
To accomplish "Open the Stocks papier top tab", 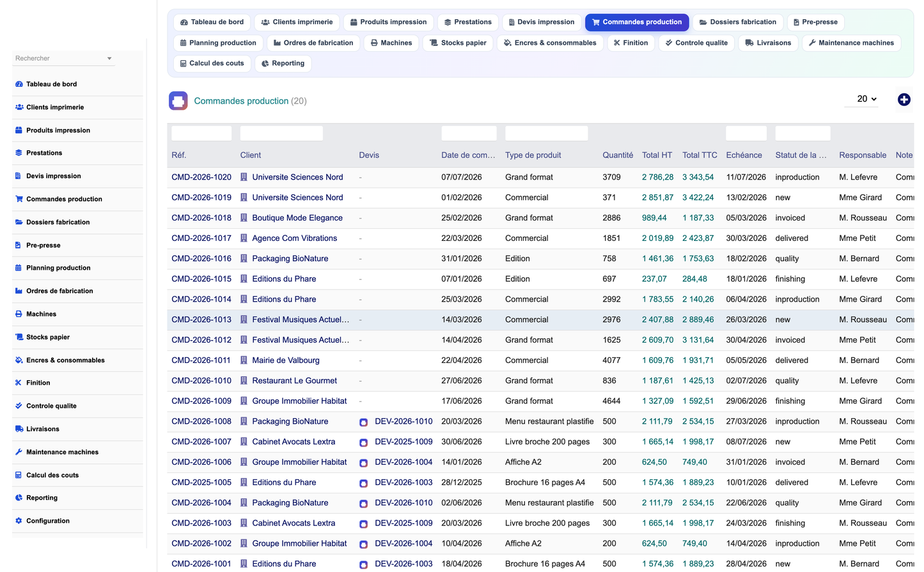I will tap(458, 43).
